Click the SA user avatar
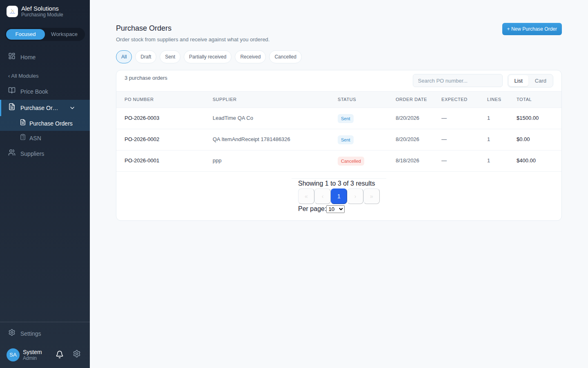 coord(13,355)
